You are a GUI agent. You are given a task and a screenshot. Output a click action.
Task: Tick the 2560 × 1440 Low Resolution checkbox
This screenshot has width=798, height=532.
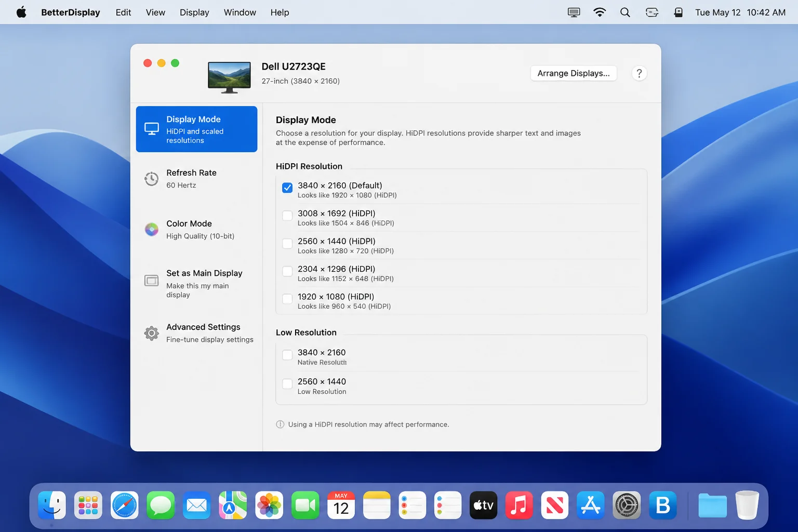pos(287,384)
